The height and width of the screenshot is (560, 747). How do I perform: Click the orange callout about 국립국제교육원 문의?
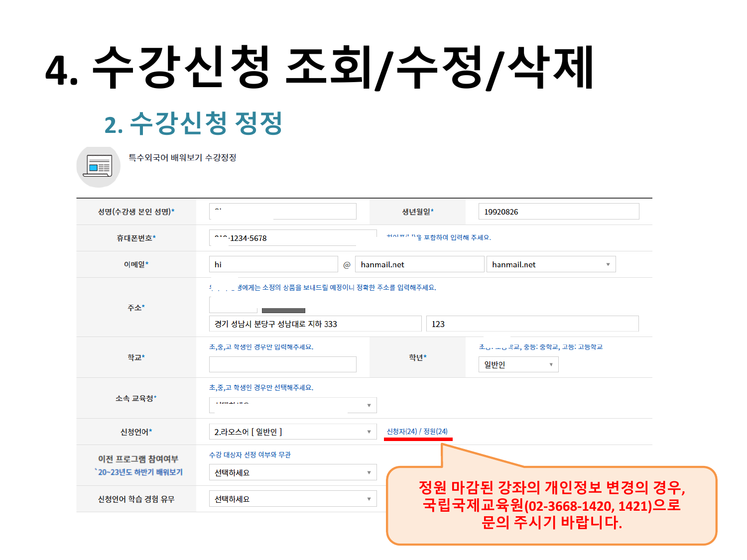[551, 505]
